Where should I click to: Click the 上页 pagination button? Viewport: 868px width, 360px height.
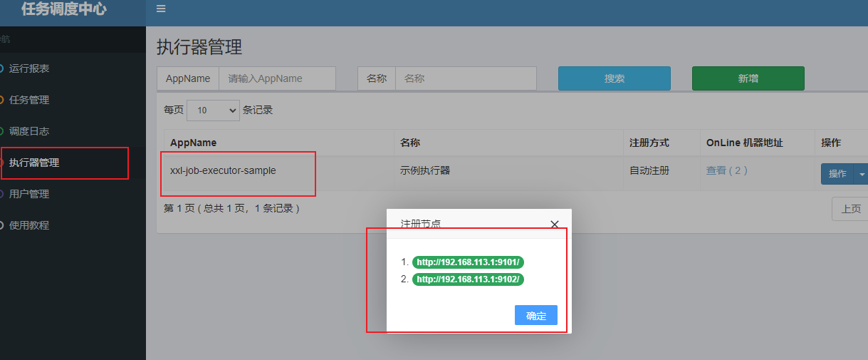click(x=850, y=209)
